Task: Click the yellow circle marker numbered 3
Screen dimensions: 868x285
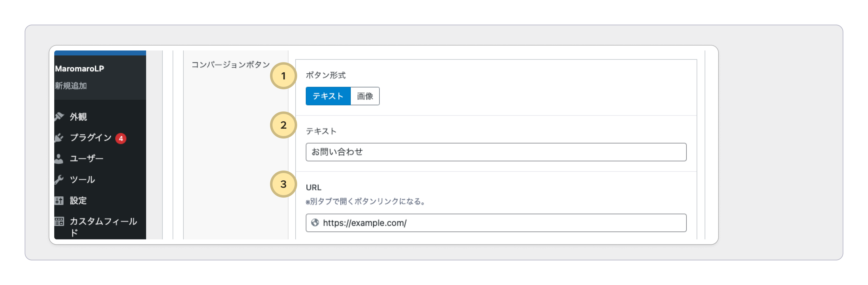Action: click(283, 184)
